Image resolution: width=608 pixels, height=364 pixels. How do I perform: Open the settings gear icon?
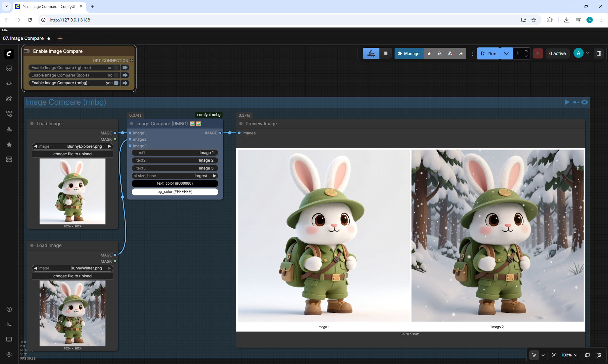point(9,354)
